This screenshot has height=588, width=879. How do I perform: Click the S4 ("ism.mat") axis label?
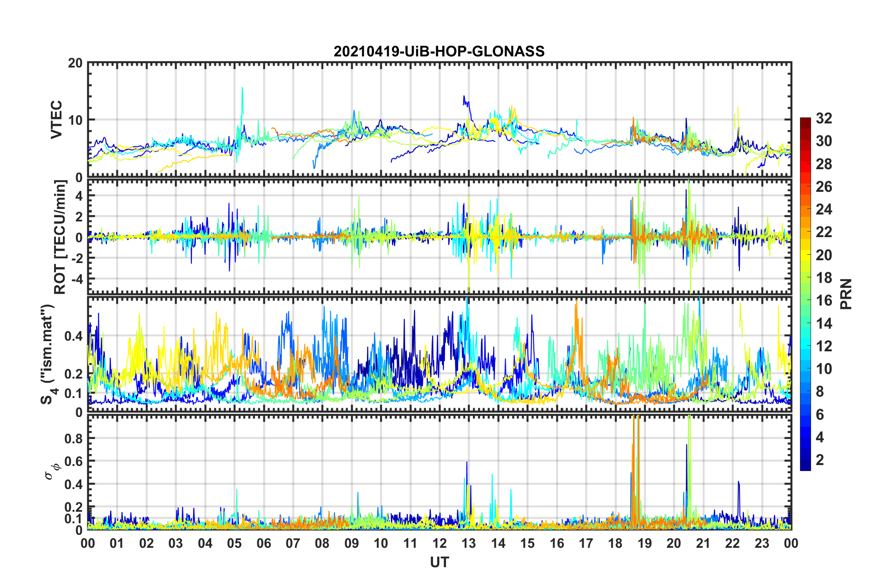click(x=49, y=355)
